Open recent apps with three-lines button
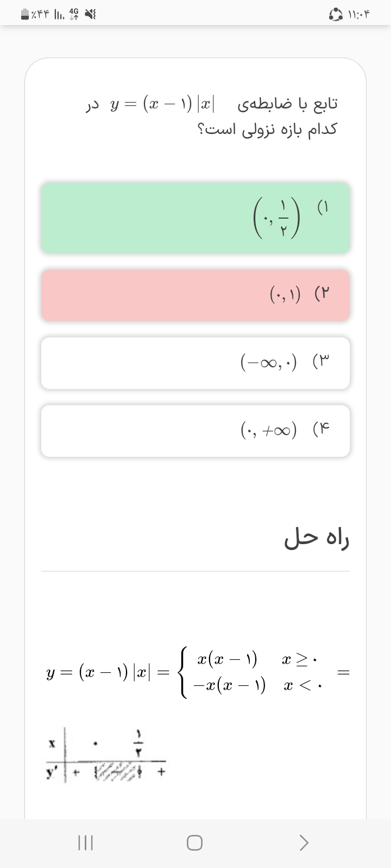This screenshot has width=391, height=868. coord(86,843)
